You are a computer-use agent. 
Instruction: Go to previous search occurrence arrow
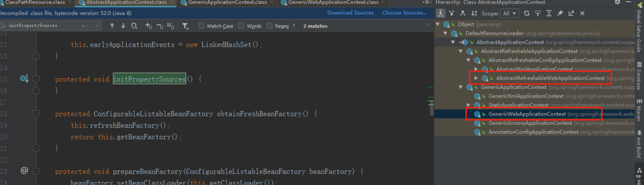tap(112, 26)
